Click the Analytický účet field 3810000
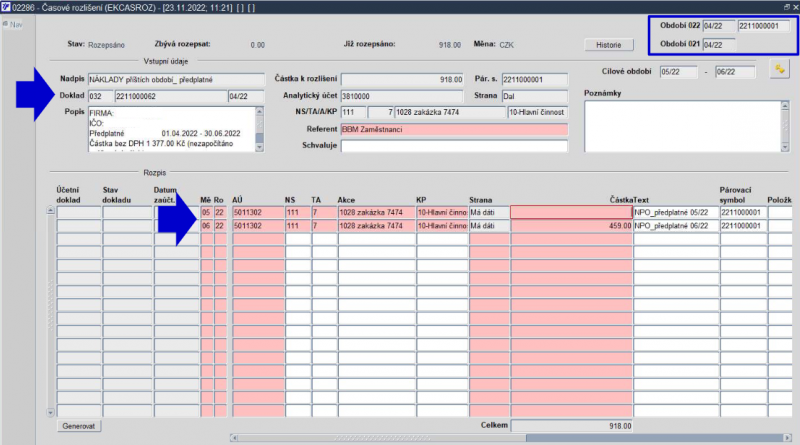 [402, 96]
